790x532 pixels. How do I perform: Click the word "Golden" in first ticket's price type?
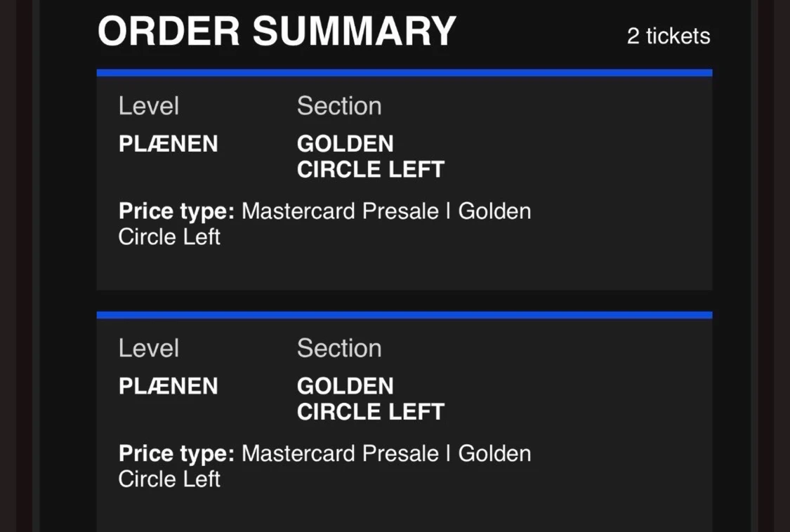494,211
